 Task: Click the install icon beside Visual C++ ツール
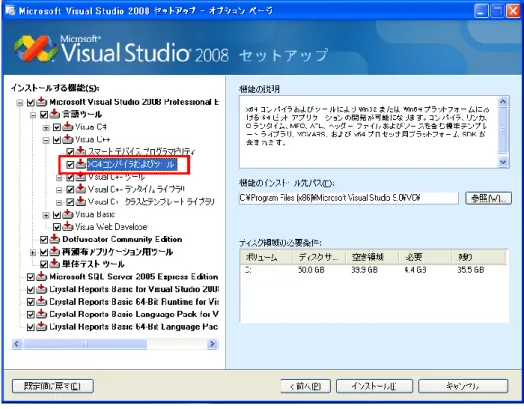pos(81,176)
